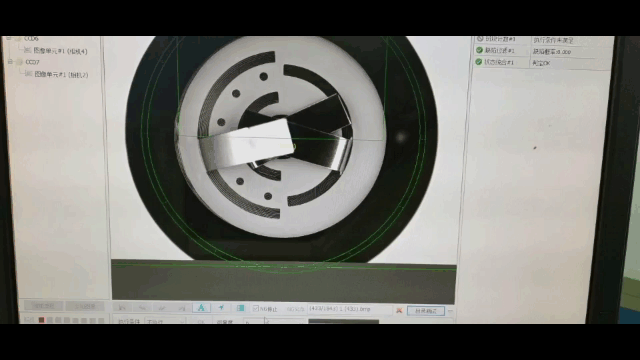Image resolution: width=640 pixels, height=360 pixels.
Task: Click the second gray toolbar icon
Action: click(x=142, y=307)
